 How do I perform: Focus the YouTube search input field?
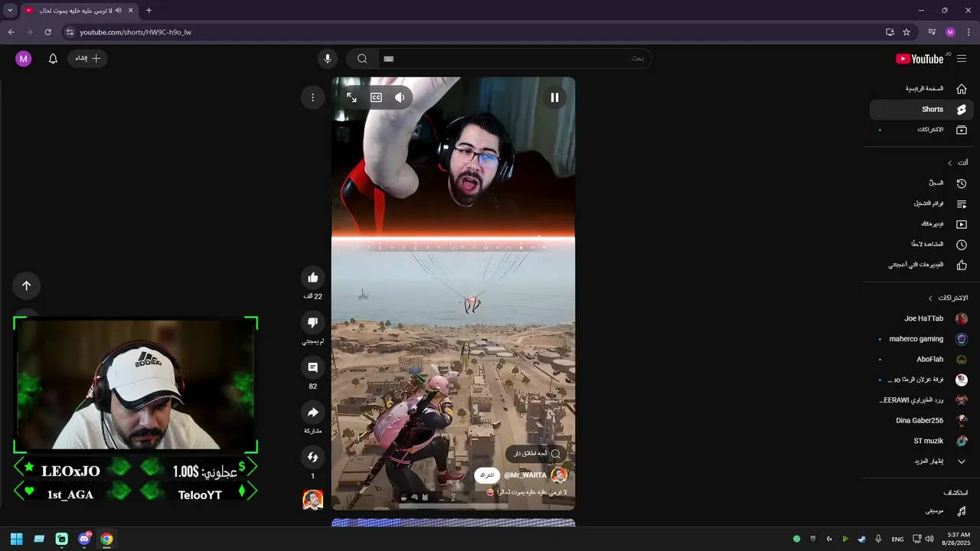[514, 59]
